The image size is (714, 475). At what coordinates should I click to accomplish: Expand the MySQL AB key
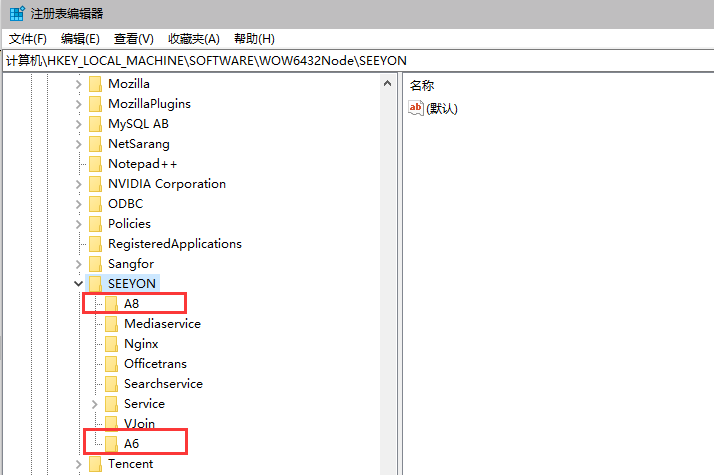click(78, 124)
